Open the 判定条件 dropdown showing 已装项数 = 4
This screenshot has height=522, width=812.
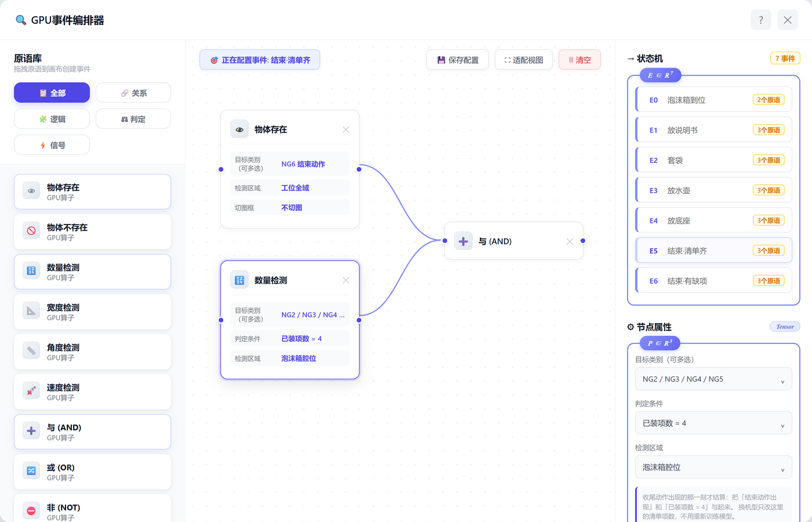point(713,423)
